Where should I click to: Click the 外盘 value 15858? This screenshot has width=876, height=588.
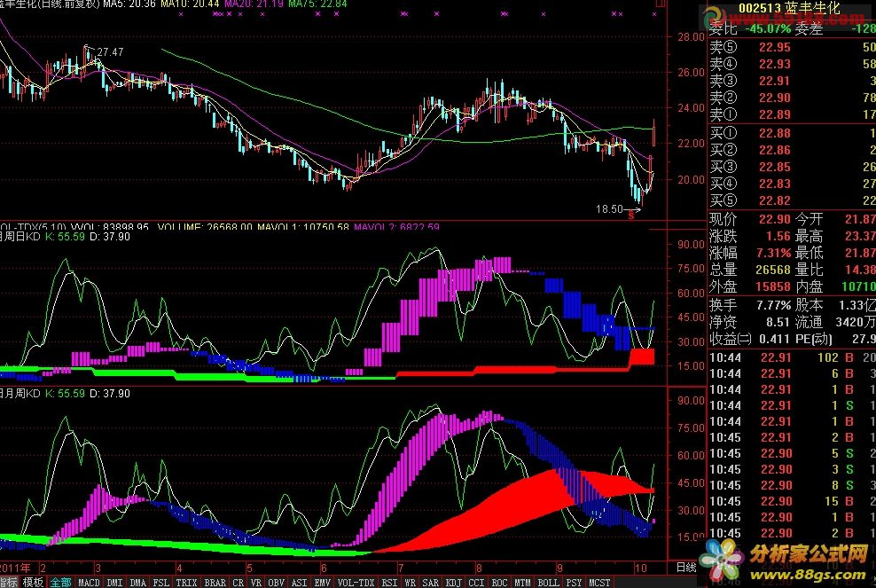click(x=773, y=286)
